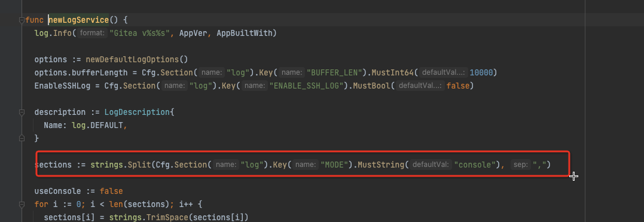This screenshot has width=644, height=222.
Task: Click false after MustBool defaultVal hint
Action: click(x=457, y=86)
